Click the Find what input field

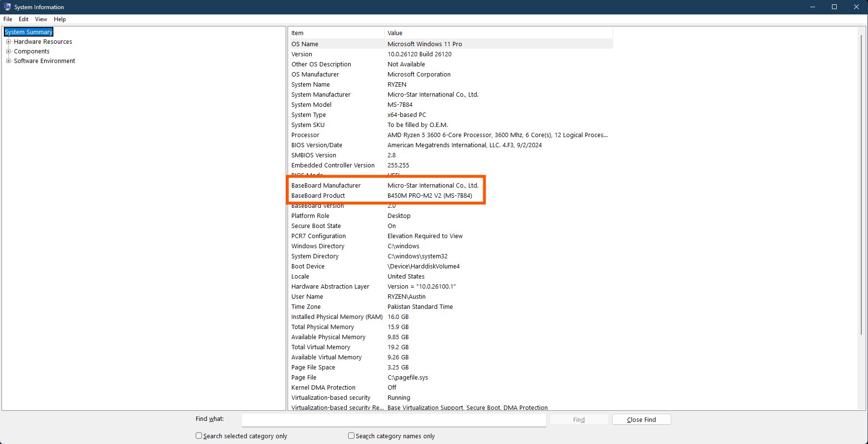click(394, 420)
